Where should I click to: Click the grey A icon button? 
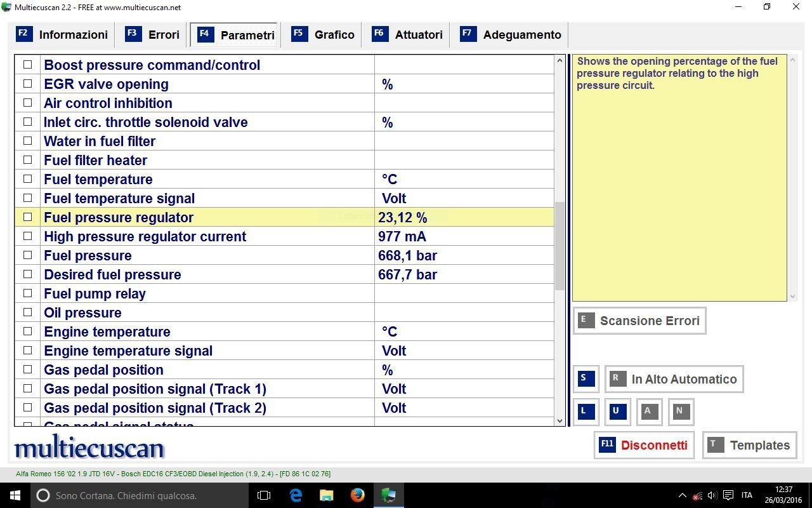click(649, 411)
